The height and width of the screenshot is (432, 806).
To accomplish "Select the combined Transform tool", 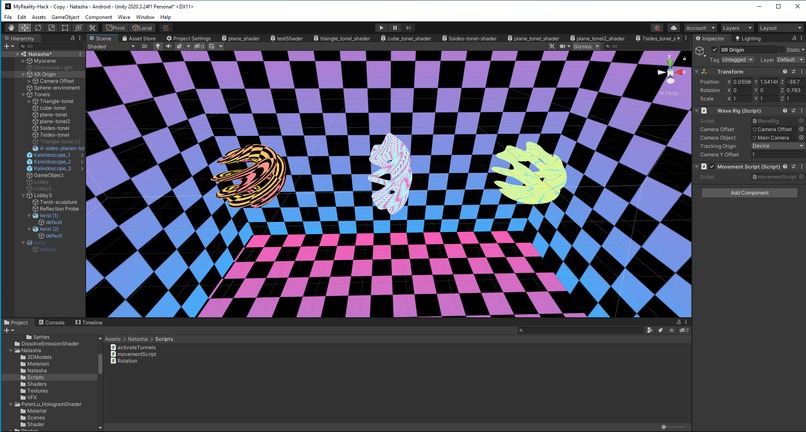I will click(x=78, y=28).
